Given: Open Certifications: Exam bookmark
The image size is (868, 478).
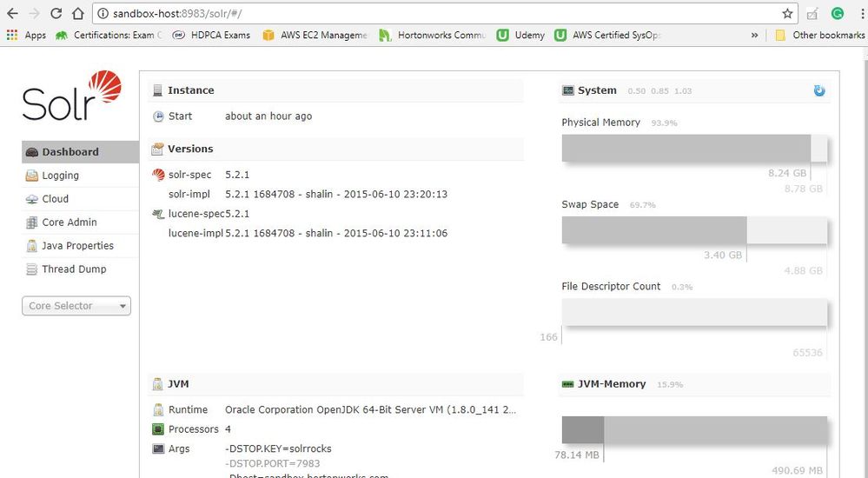Looking at the screenshot, I should [109, 35].
